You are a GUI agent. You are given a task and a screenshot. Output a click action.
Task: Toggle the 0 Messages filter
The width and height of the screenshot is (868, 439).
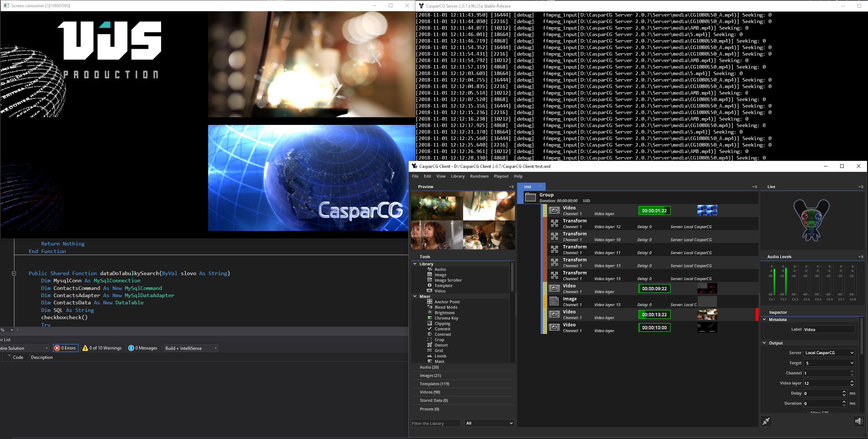(143, 348)
